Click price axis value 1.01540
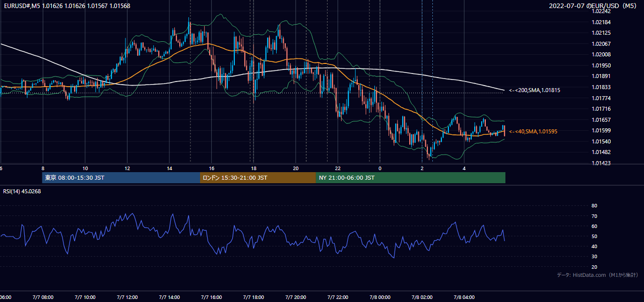This screenshot has width=644, height=302. pyautogui.click(x=602, y=141)
